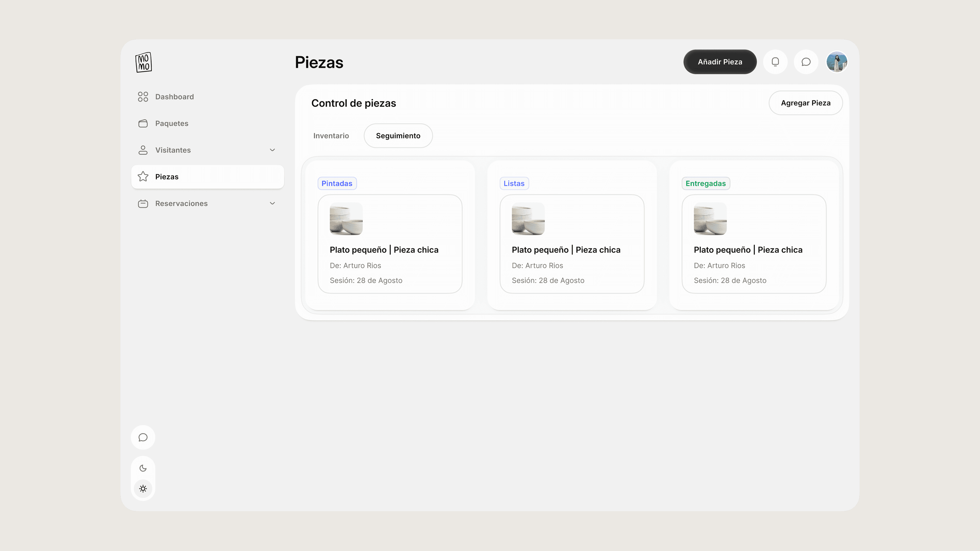The height and width of the screenshot is (551, 980).
Task: Select the Seguimiento tab
Action: coord(398,136)
